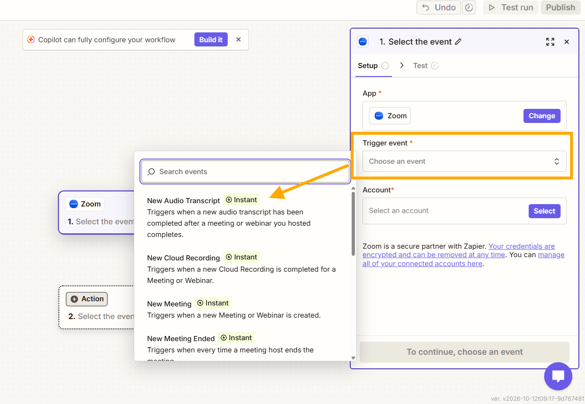585x404 pixels.
Task: Click Instant badge beside New Cloud Recording
Action: point(241,257)
